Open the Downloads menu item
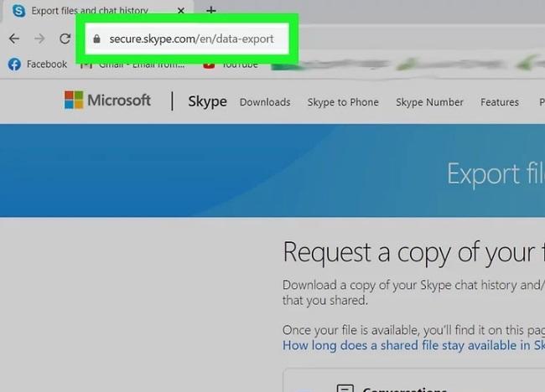 265,102
